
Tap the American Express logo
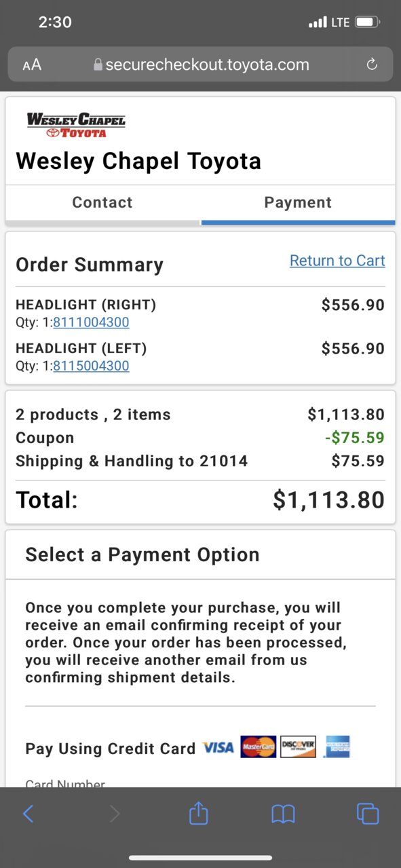tap(337, 747)
